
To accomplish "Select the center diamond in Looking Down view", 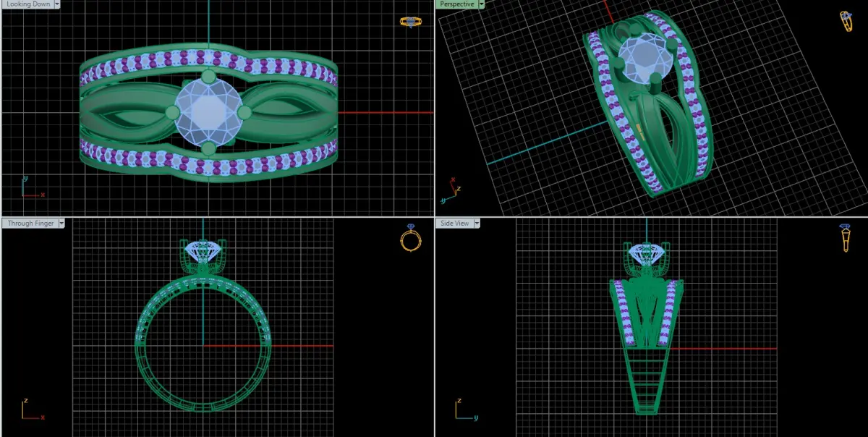I will pyautogui.click(x=208, y=112).
